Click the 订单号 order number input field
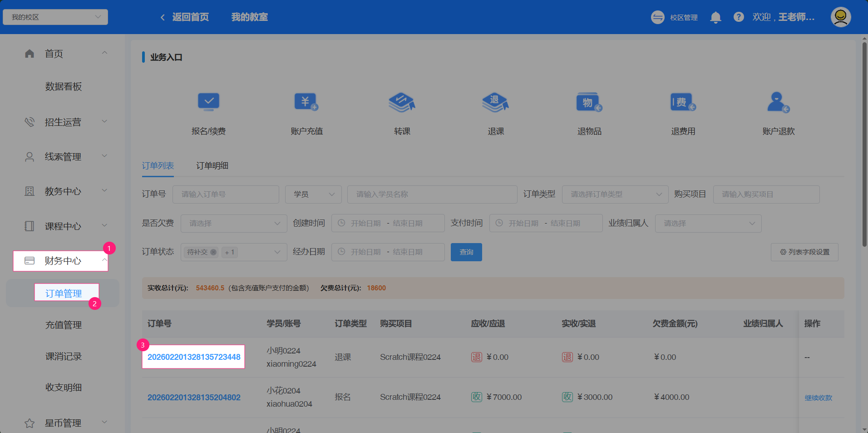Screen dimensions: 868x433 click(x=226, y=194)
